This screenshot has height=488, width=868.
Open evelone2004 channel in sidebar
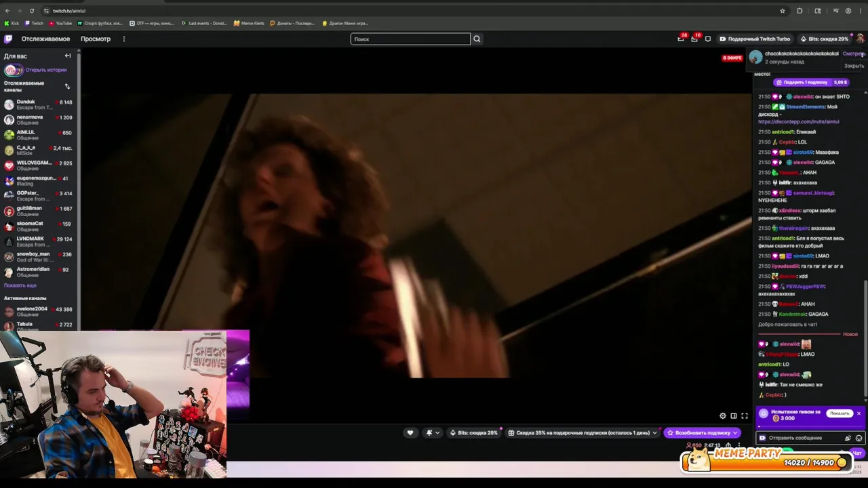pyautogui.click(x=39, y=312)
